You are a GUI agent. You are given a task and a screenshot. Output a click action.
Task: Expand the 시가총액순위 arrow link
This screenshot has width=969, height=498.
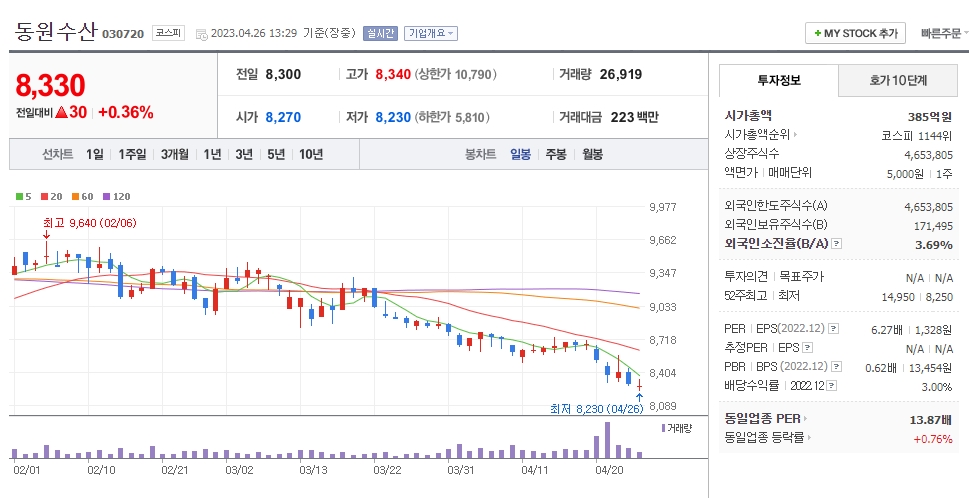pyautogui.click(x=795, y=134)
